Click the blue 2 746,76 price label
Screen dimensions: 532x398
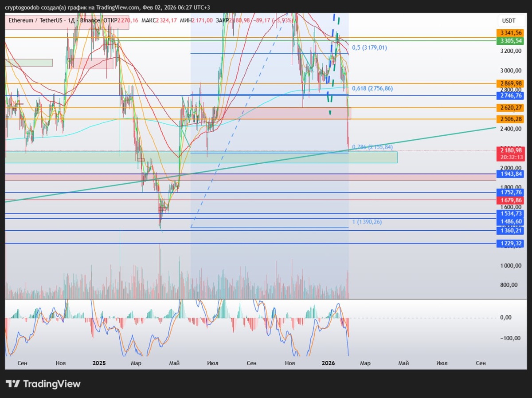511,95
